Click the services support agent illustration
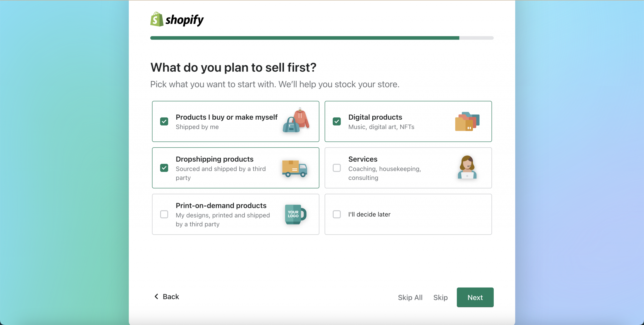Viewport: 644px width, 325px height. pyautogui.click(x=467, y=167)
